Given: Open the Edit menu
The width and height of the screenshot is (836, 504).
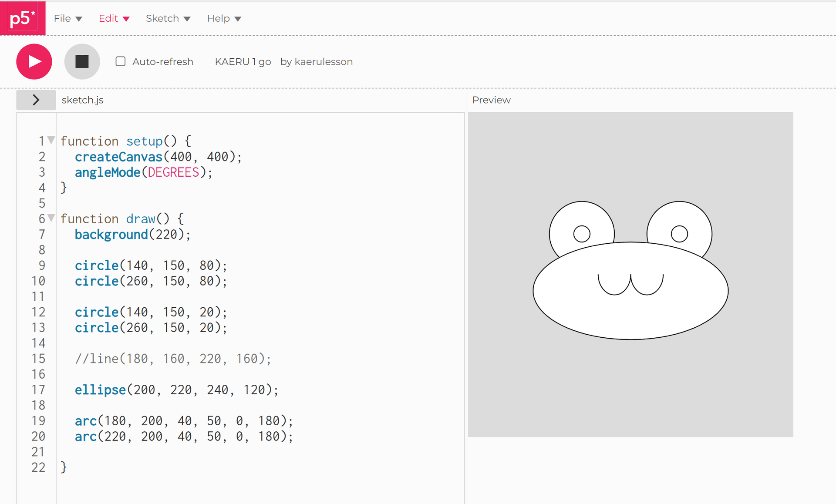Looking at the screenshot, I should point(114,18).
